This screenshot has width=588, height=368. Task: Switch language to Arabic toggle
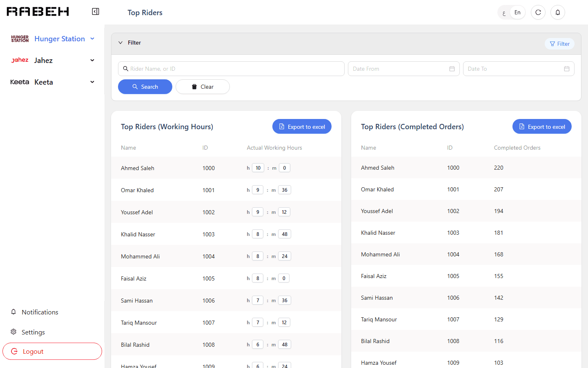pyautogui.click(x=504, y=13)
